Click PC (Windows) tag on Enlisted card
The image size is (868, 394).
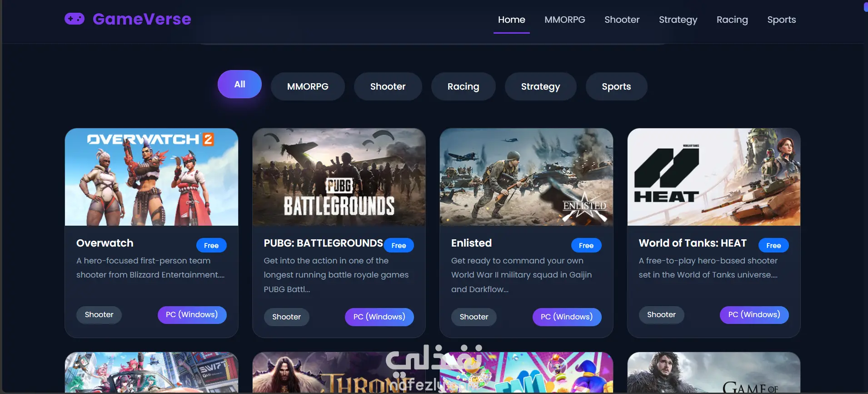click(x=567, y=317)
